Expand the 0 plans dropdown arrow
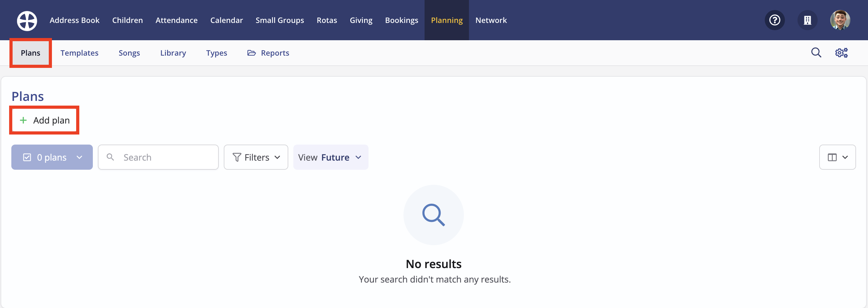 pyautogui.click(x=80, y=157)
